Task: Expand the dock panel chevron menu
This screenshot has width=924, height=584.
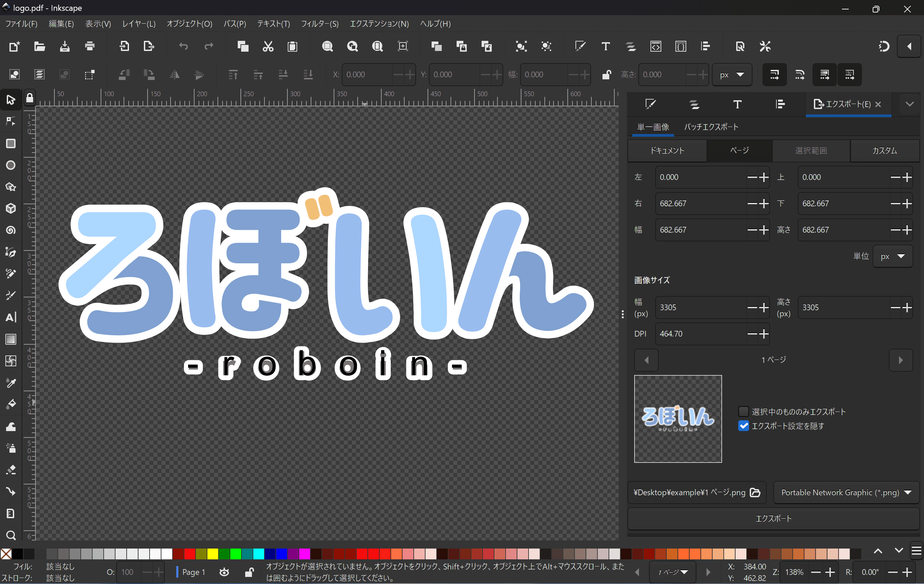Action: pyautogui.click(x=909, y=104)
